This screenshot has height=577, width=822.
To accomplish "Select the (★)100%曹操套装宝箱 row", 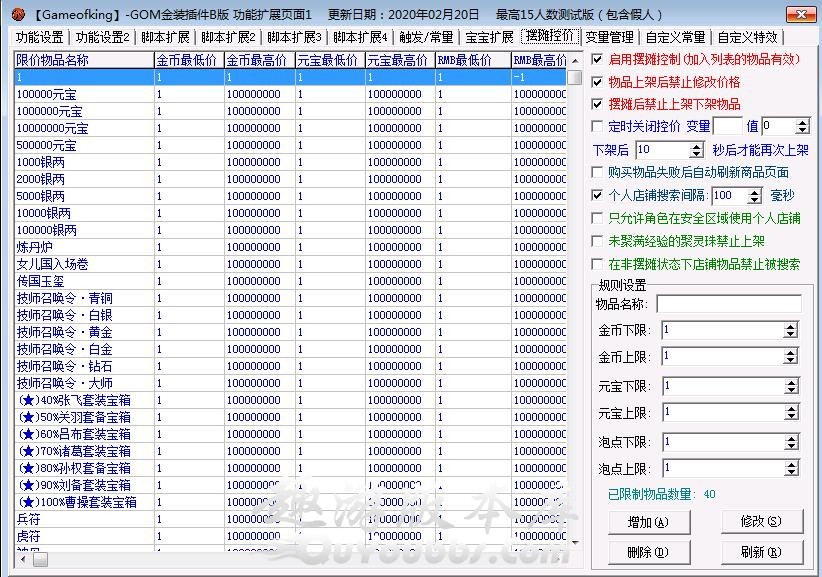I will [x=290, y=502].
